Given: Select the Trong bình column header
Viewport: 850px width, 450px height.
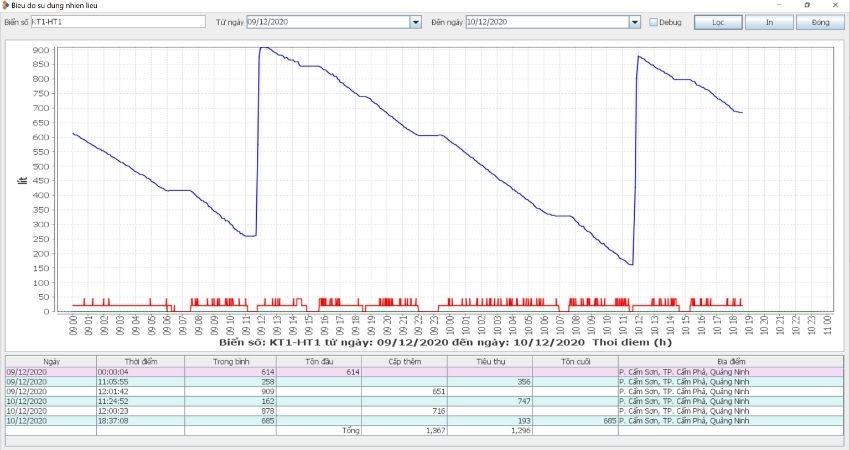Looking at the screenshot, I should coord(230,362).
